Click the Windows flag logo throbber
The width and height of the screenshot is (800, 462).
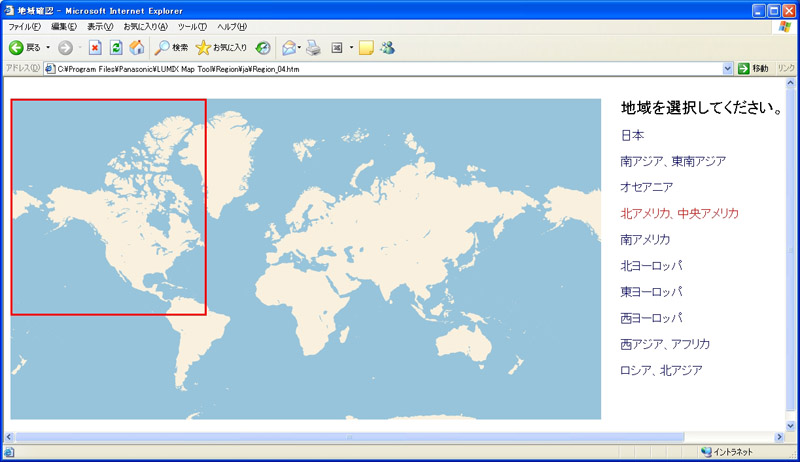point(785,27)
